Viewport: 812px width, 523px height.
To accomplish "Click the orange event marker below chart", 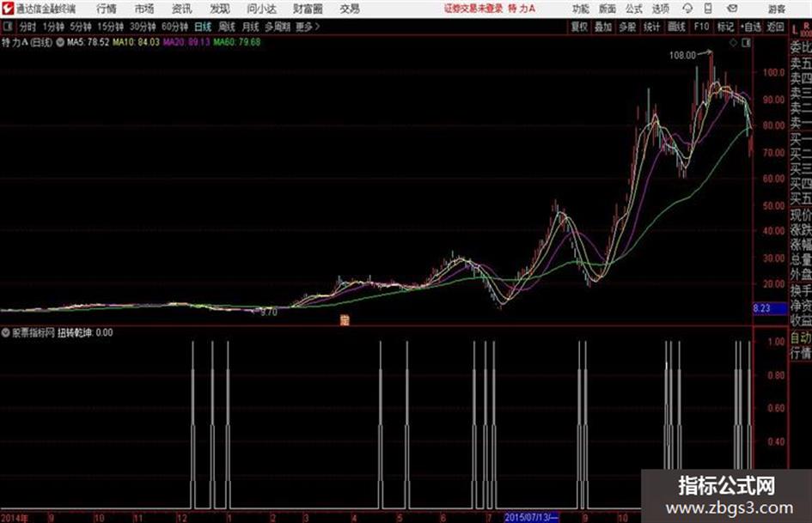I will coord(345,320).
